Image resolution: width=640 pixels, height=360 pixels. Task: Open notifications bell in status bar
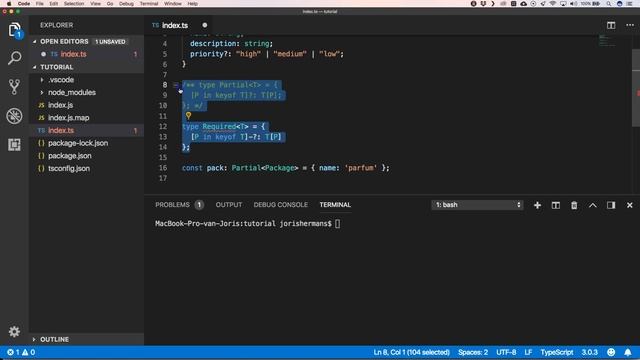[628, 352]
